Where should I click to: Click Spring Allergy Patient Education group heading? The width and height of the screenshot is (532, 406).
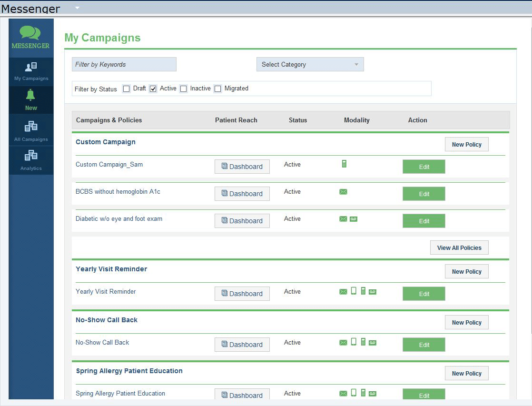tap(129, 371)
